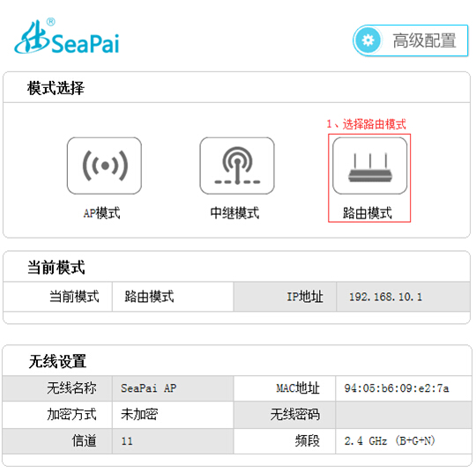476x472 pixels.
Task: Click the 模式选择 section header
Action: click(56, 88)
